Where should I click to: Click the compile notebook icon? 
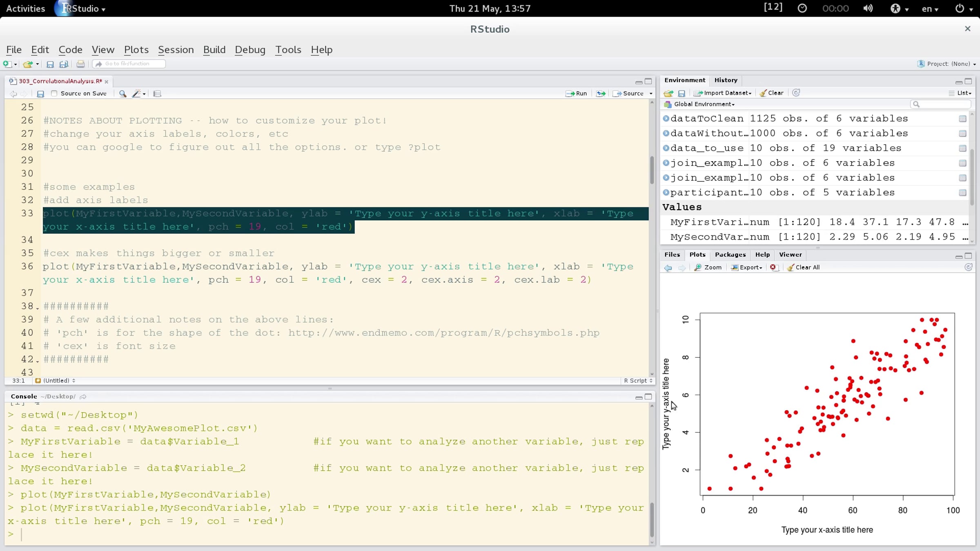pos(157,93)
